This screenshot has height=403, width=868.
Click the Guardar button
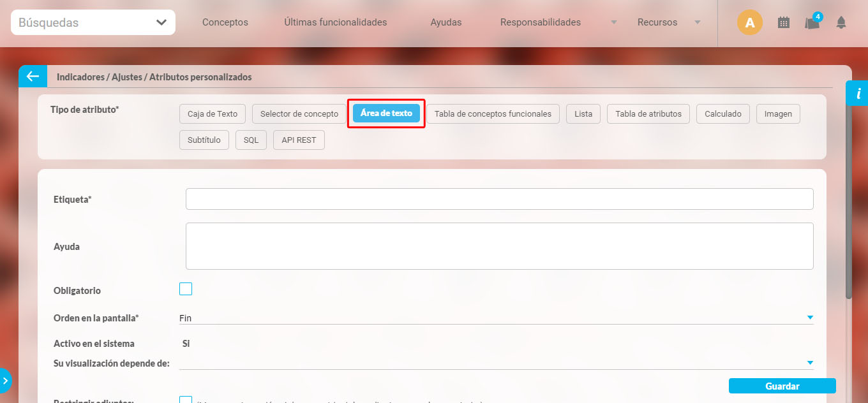[782, 386]
